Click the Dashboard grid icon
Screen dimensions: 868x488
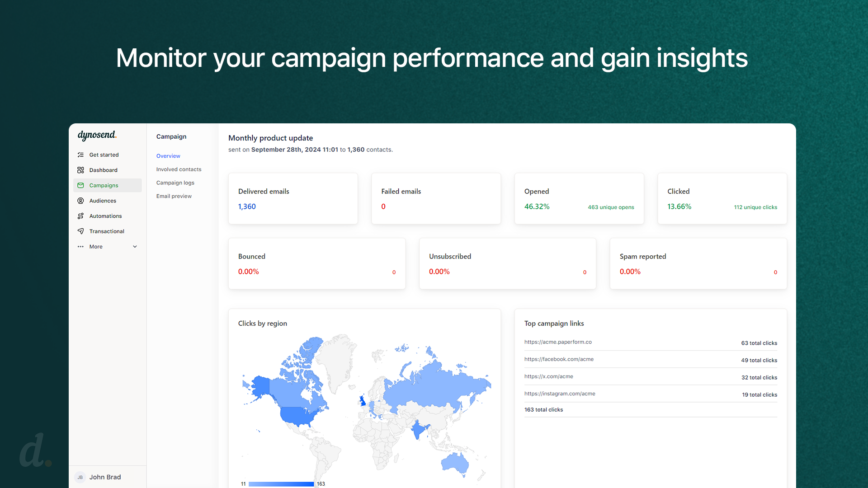click(x=80, y=170)
